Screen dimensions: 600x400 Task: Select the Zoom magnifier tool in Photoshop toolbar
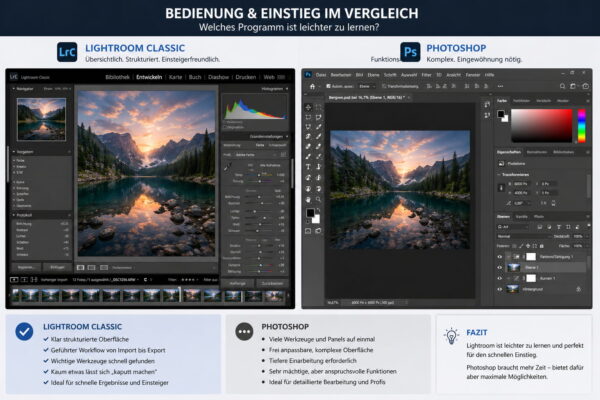point(318,199)
